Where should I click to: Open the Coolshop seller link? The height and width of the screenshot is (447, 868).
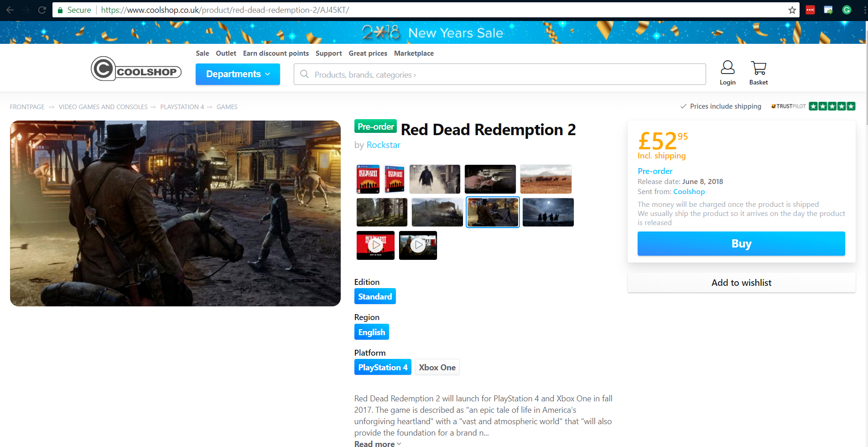pyautogui.click(x=689, y=192)
